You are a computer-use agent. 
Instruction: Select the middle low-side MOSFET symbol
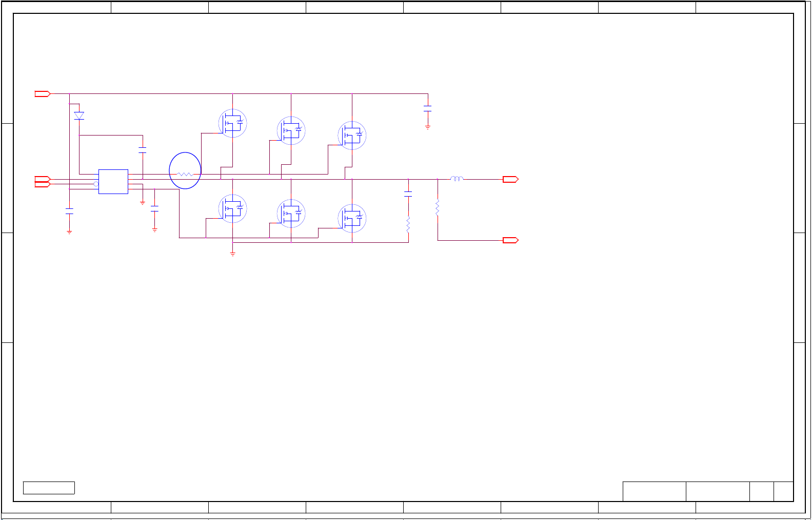point(291,214)
